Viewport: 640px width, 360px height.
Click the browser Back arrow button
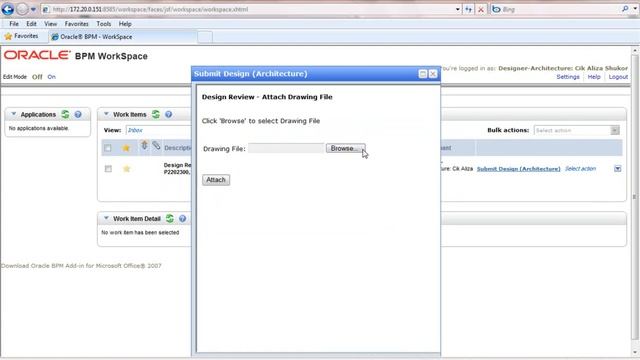coord(8,9)
